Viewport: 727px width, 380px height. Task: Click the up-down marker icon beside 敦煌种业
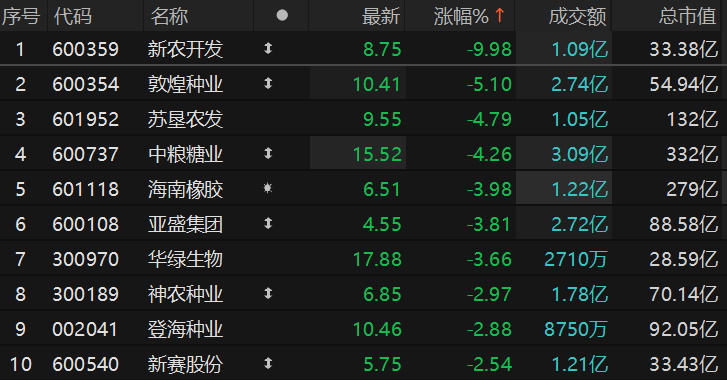tap(268, 83)
